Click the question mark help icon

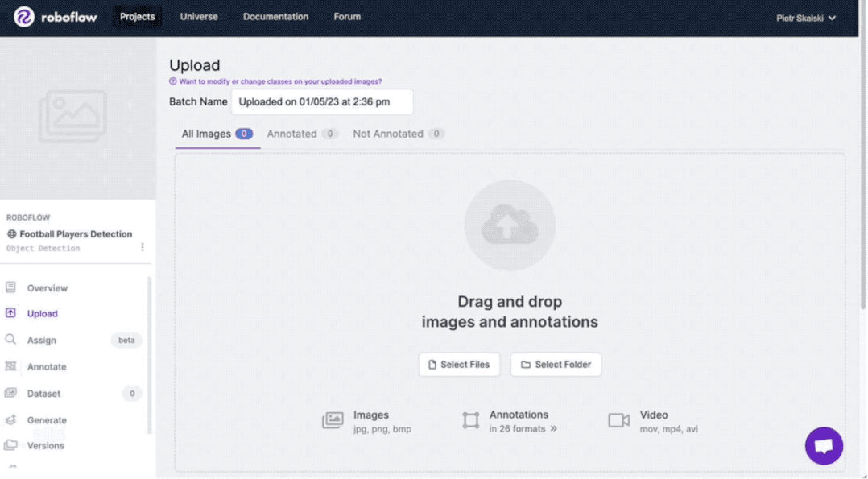[x=172, y=81]
